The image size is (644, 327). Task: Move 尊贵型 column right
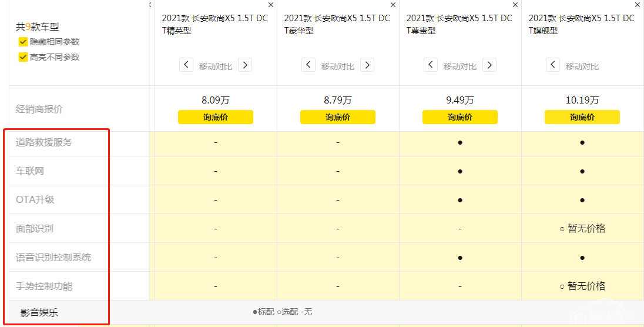coord(489,65)
